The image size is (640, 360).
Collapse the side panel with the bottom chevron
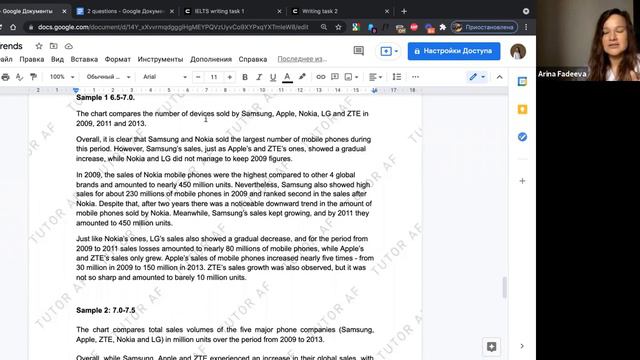[522, 346]
